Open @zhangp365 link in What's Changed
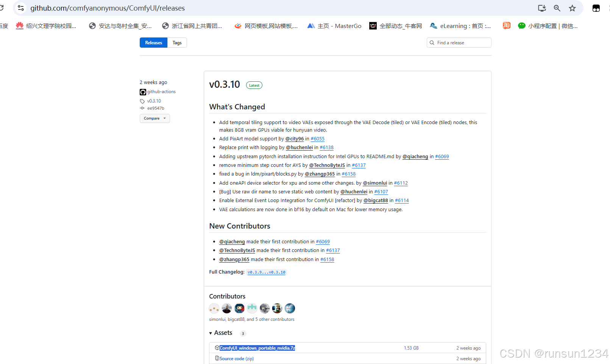 point(320,174)
